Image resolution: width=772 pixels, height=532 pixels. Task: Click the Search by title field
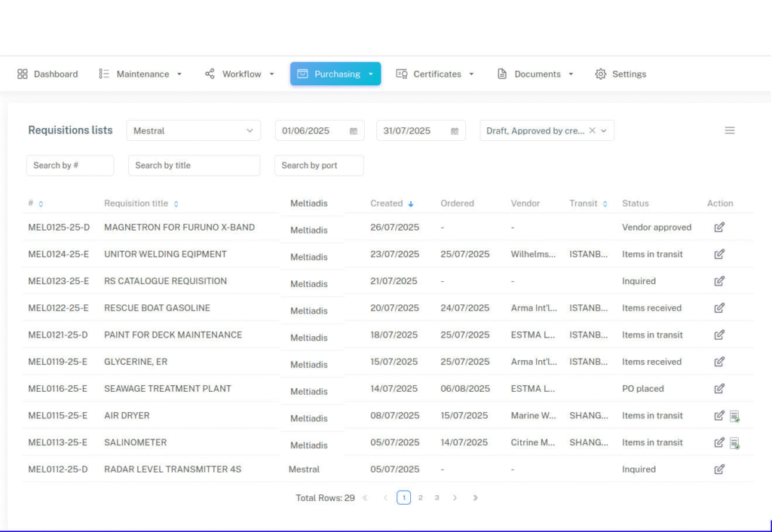point(194,166)
